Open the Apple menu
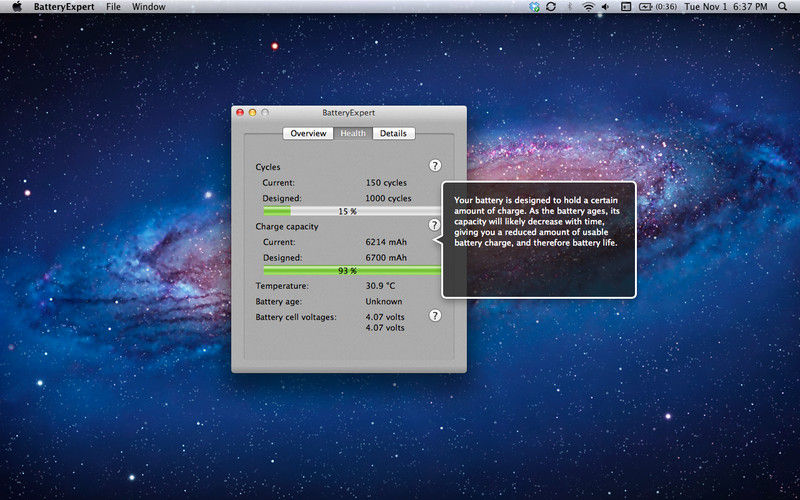800x500 pixels. tap(17, 7)
